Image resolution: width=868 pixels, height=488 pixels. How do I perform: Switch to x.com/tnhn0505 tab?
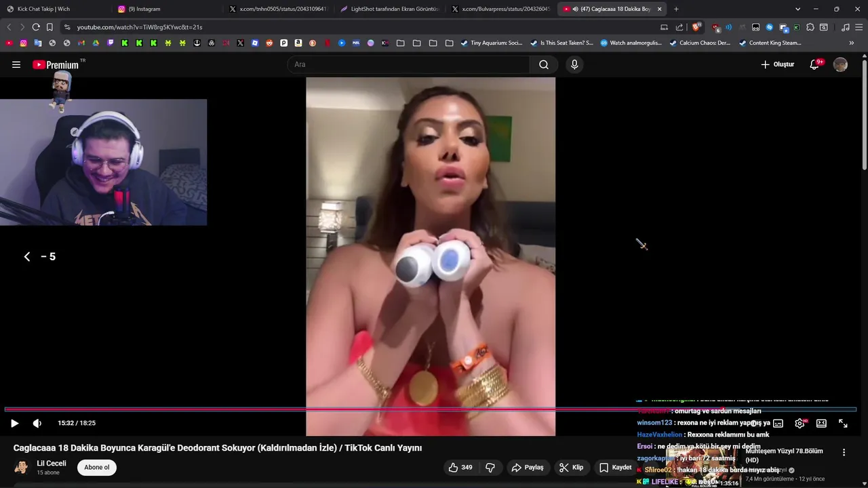pos(278,9)
